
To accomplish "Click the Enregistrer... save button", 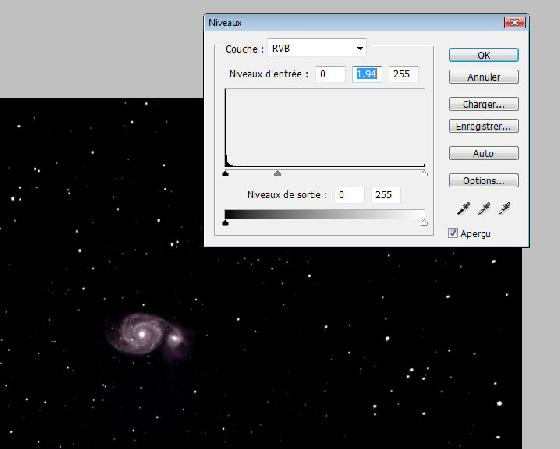I will point(484,126).
